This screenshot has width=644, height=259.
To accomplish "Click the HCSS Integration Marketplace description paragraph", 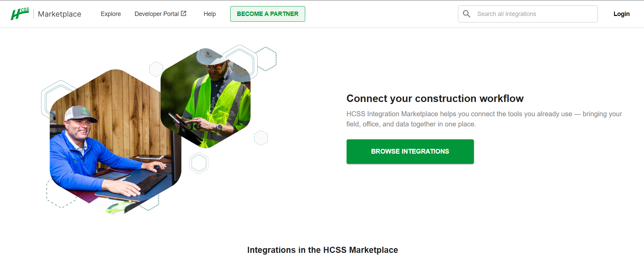I will pyautogui.click(x=484, y=119).
